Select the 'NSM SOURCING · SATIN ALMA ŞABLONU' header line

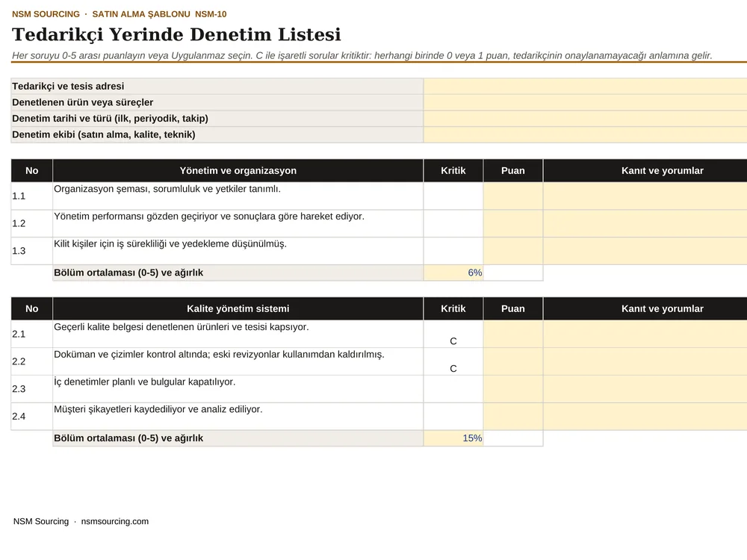(119, 14)
